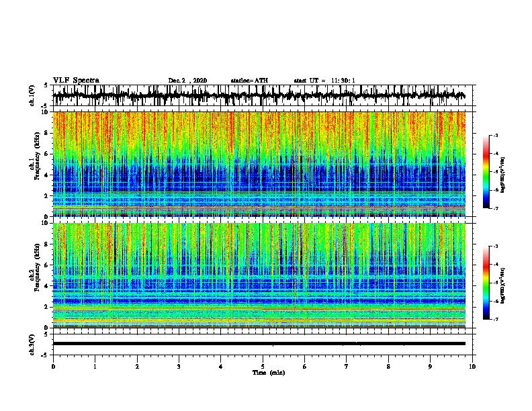Click the ch.1 spectrogram panel

tap(259, 164)
